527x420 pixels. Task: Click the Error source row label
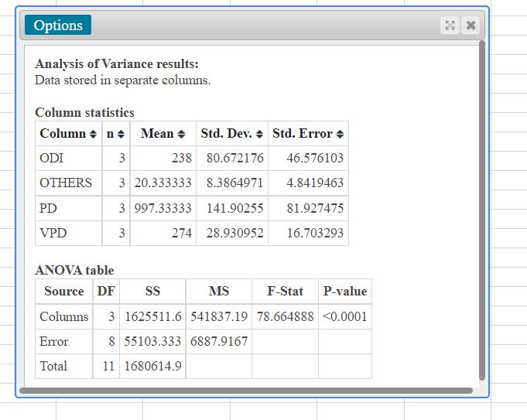tap(53, 341)
